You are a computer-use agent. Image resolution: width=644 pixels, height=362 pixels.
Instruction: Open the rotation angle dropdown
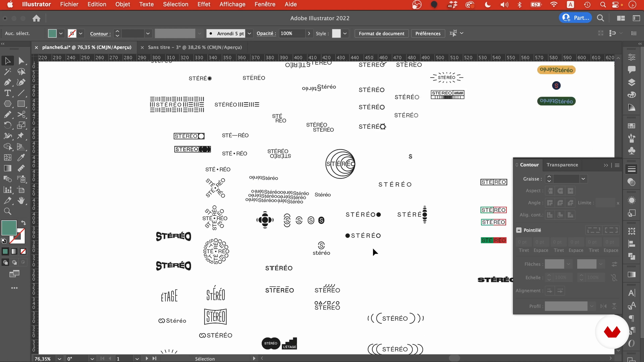92,359
